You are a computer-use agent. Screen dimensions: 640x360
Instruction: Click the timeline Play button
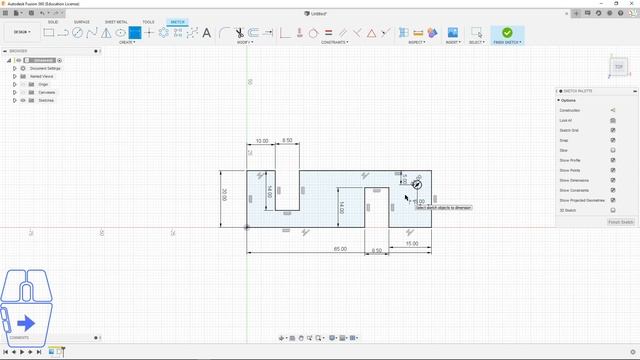pos(22,352)
